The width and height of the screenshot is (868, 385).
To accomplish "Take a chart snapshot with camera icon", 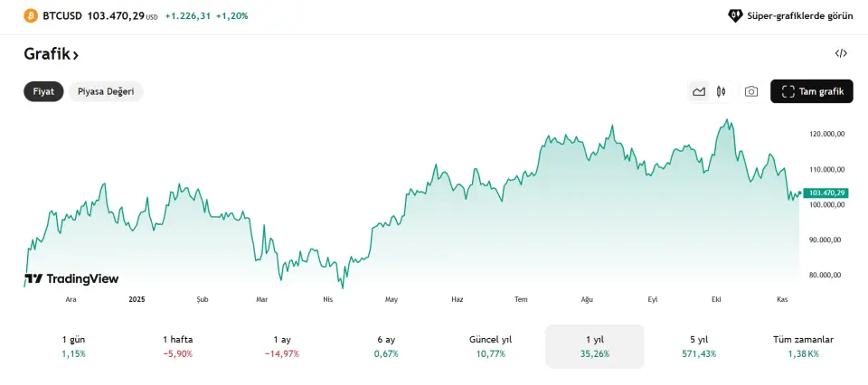I will 751,91.
